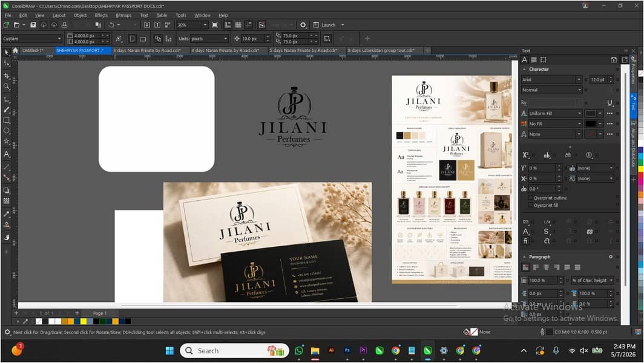This screenshot has width=644, height=363.
Task: Toggle Show grid in the toolbar
Action: (238, 25)
